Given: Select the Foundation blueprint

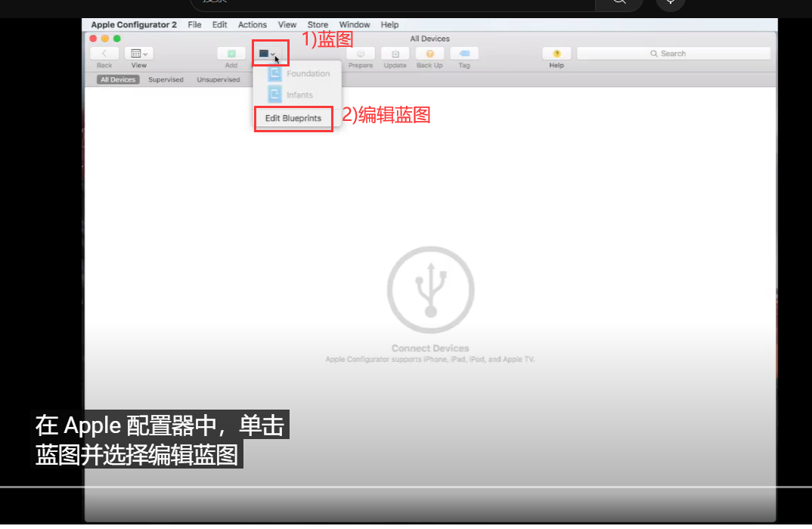Looking at the screenshot, I should pyautogui.click(x=297, y=73).
